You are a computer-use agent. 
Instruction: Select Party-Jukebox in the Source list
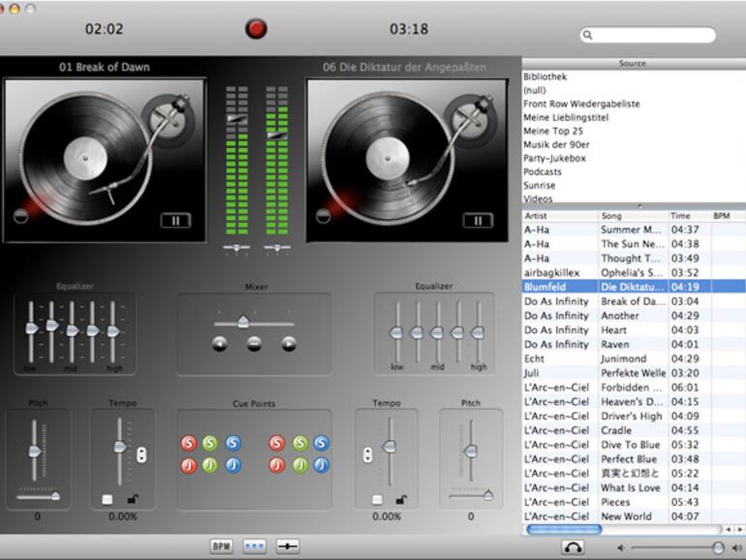click(554, 158)
